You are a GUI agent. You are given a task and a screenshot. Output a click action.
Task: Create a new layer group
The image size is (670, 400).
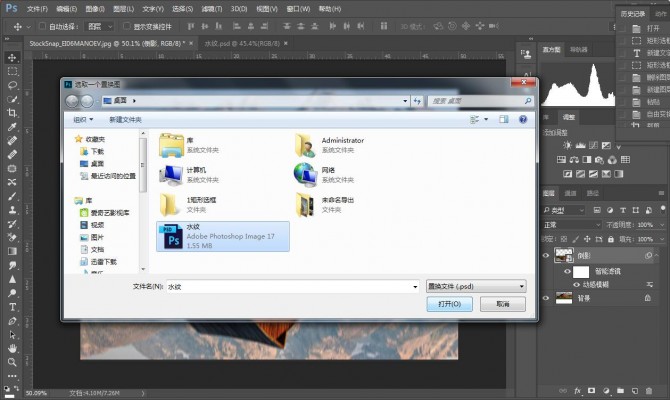coord(620,391)
